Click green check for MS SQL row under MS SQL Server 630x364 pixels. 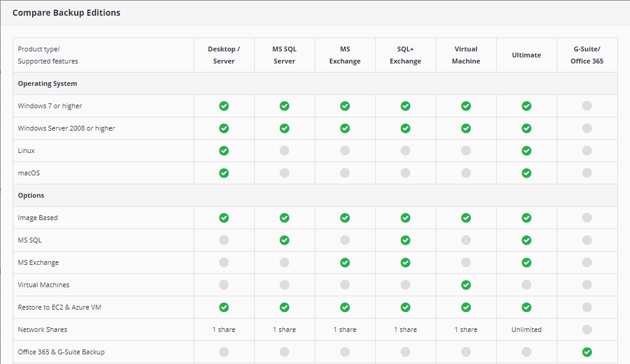coord(284,240)
